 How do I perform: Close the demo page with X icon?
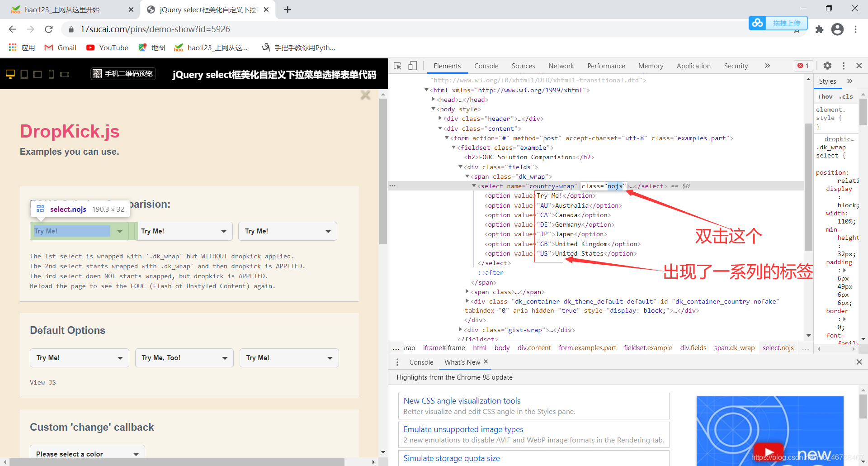pos(365,95)
